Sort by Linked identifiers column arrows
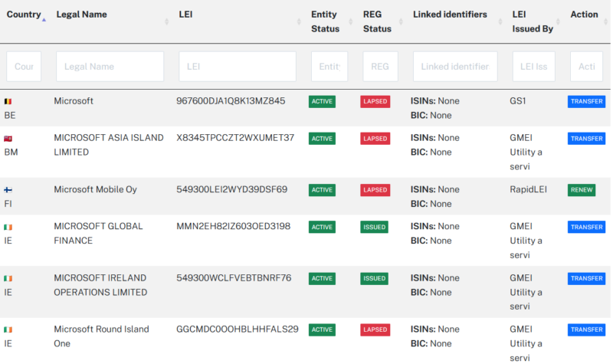The image size is (613, 364). point(500,21)
